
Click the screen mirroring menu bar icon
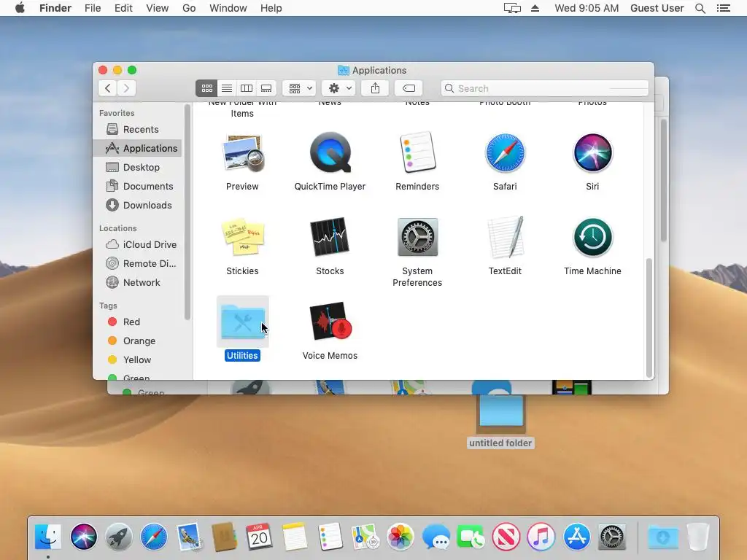pos(512,8)
